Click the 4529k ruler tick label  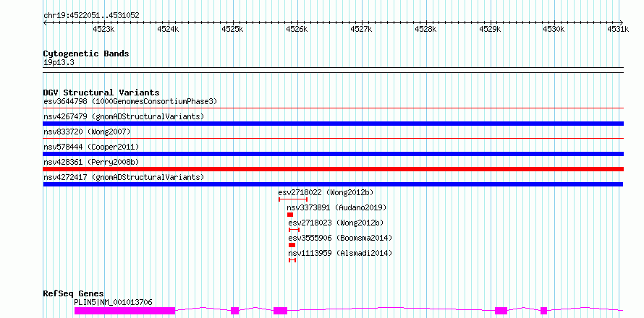tap(490, 29)
